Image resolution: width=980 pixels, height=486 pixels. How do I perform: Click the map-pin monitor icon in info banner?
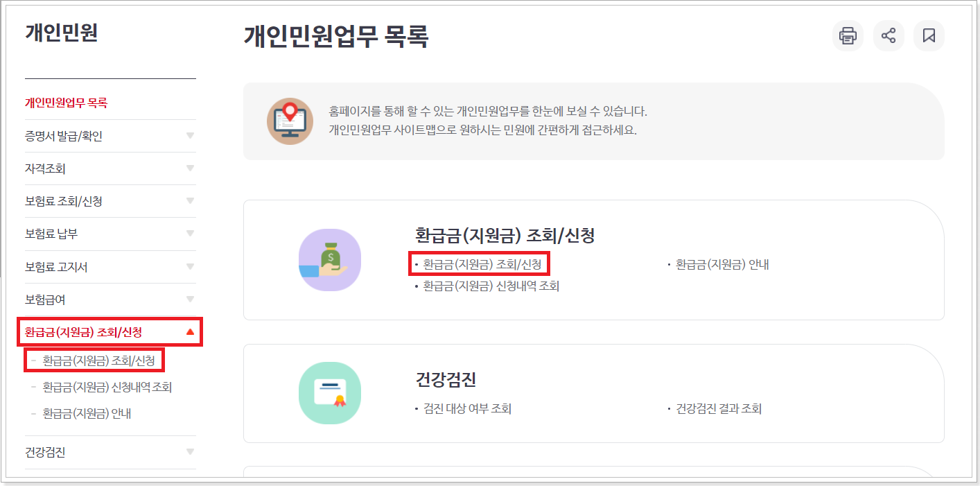point(289,122)
